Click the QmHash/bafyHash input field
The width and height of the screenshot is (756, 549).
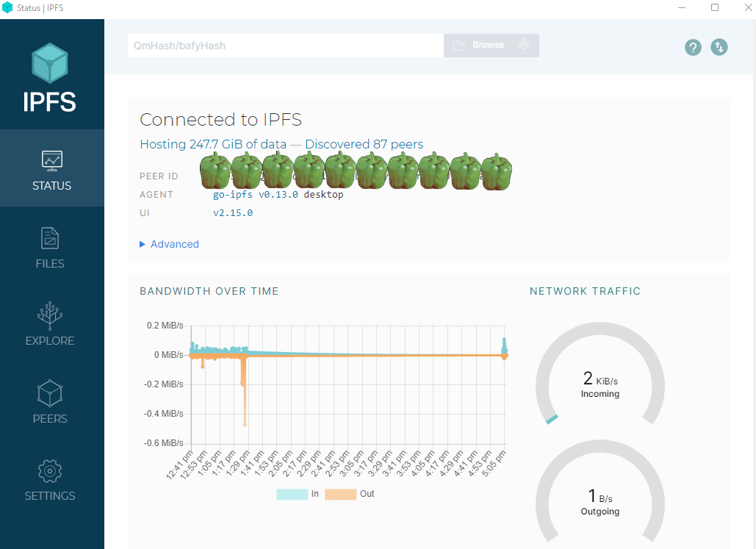click(285, 46)
